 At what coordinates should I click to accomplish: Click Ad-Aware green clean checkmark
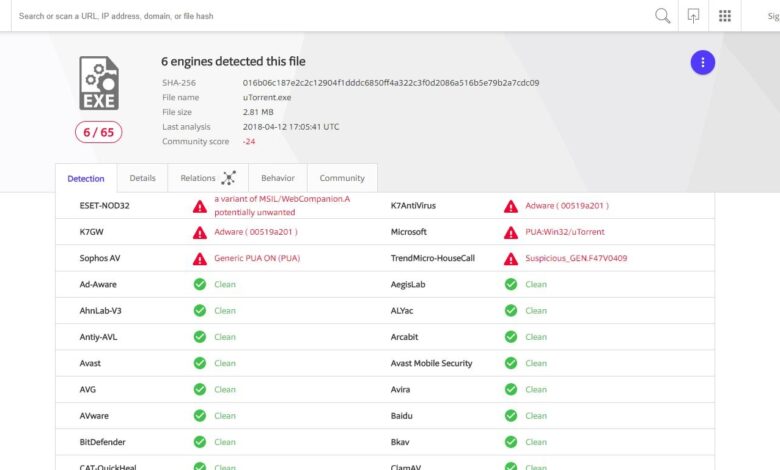200,284
